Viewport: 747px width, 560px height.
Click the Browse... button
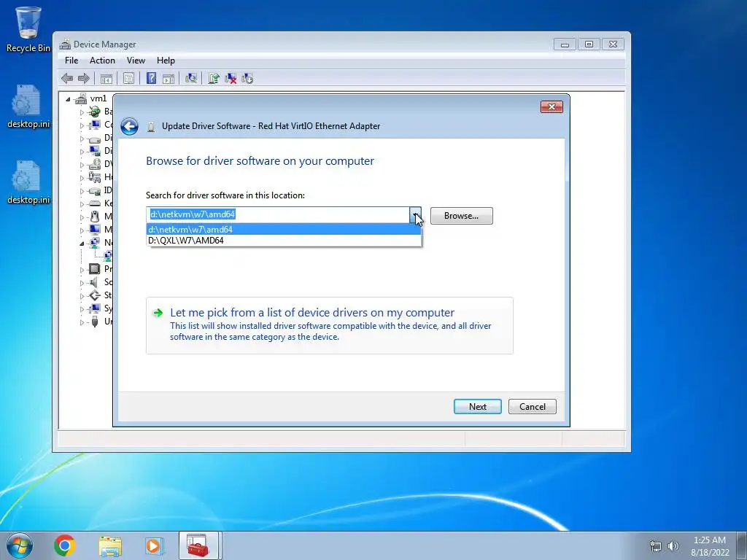(x=461, y=216)
